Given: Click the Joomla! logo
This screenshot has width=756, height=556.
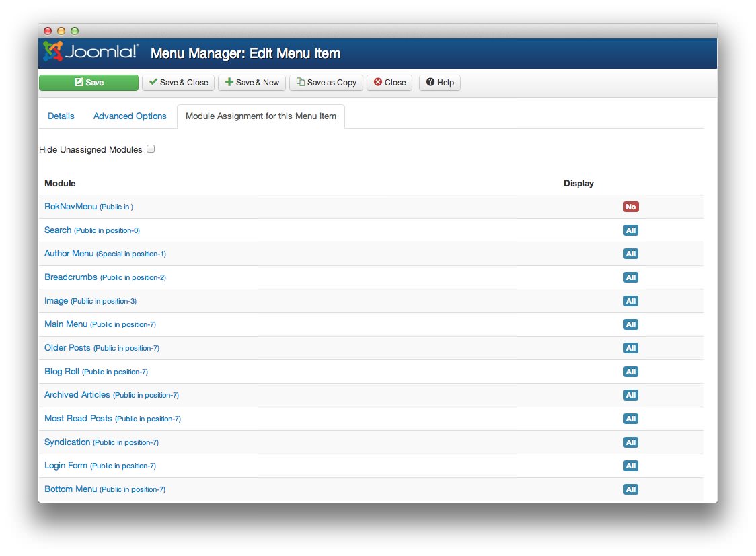Looking at the screenshot, I should [88, 52].
